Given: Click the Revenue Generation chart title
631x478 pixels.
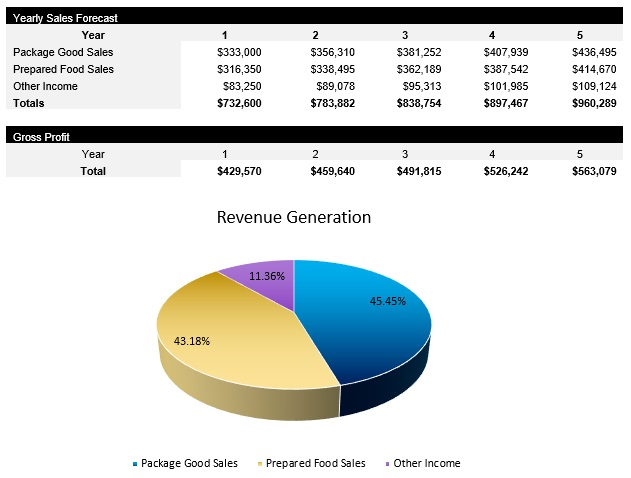Looking at the screenshot, I should [294, 217].
